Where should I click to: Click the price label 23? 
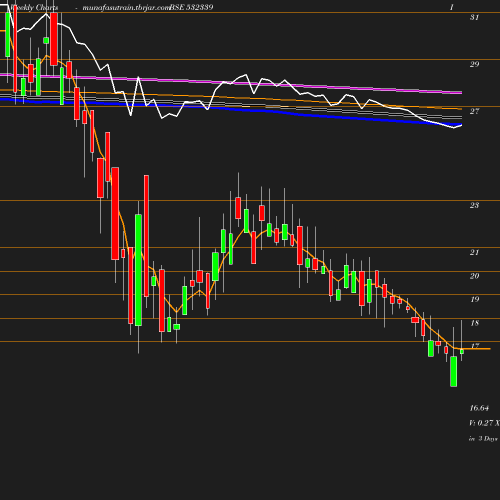coord(474,205)
